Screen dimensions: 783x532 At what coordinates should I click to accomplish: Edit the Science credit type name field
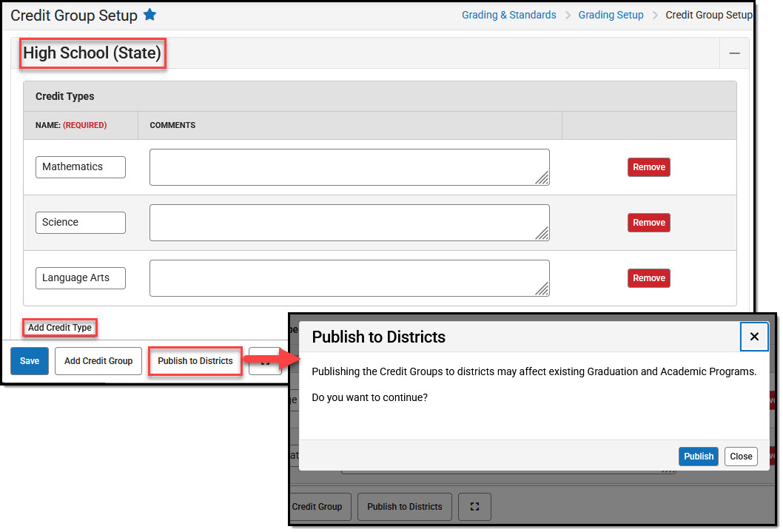click(x=80, y=223)
